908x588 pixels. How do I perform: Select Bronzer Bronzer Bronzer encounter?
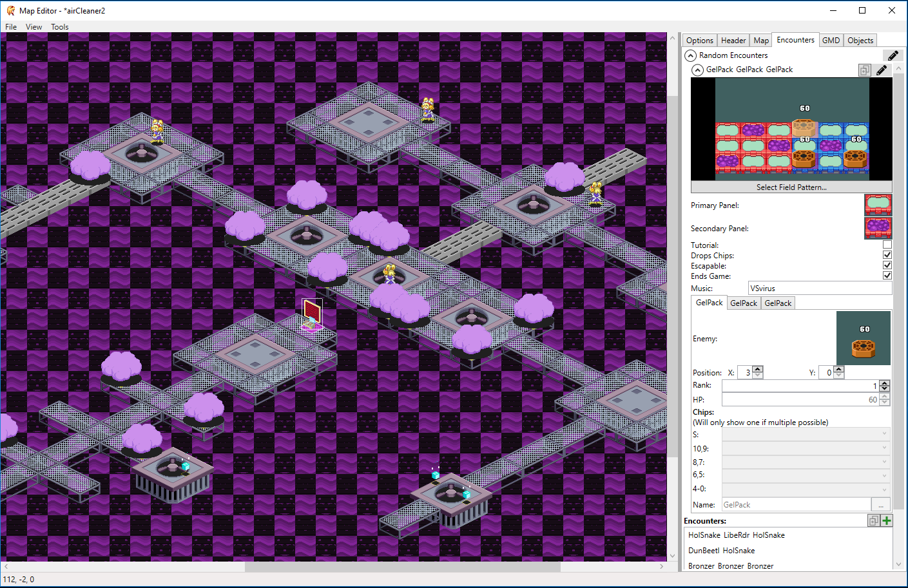(x=731, y=566)
